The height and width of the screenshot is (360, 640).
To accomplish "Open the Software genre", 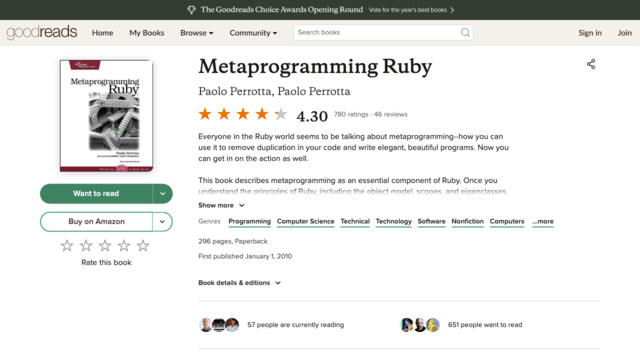I will click(431, 222).
